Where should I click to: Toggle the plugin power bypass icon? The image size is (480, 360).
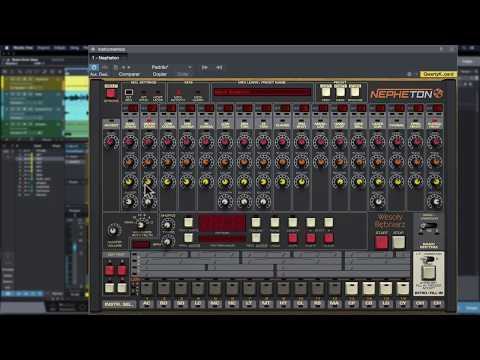click(x=94, y=67)
